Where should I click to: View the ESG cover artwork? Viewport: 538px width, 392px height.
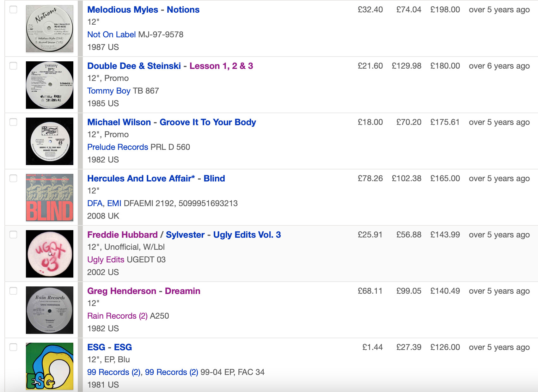50,366
